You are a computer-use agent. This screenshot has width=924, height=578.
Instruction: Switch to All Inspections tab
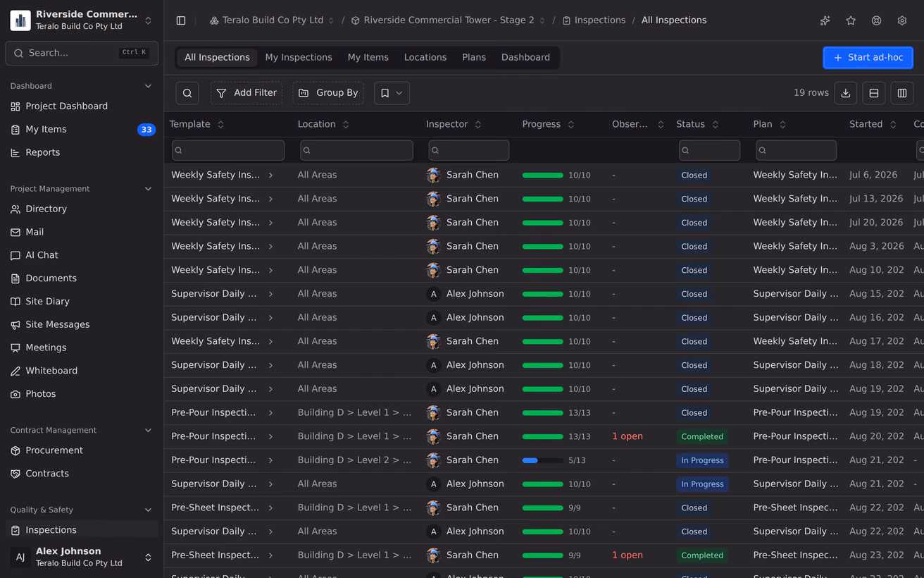[217, 58]
